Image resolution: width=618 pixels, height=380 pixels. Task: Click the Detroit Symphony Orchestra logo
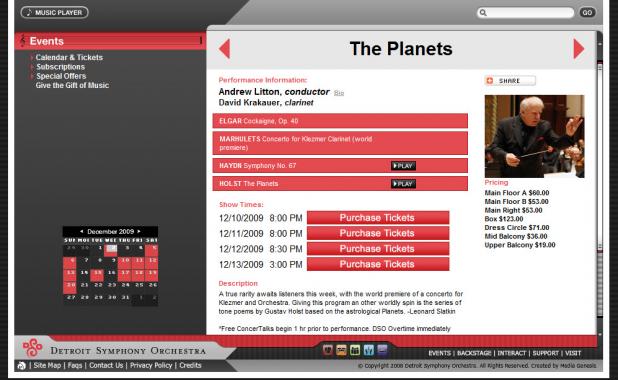point(114,349)
